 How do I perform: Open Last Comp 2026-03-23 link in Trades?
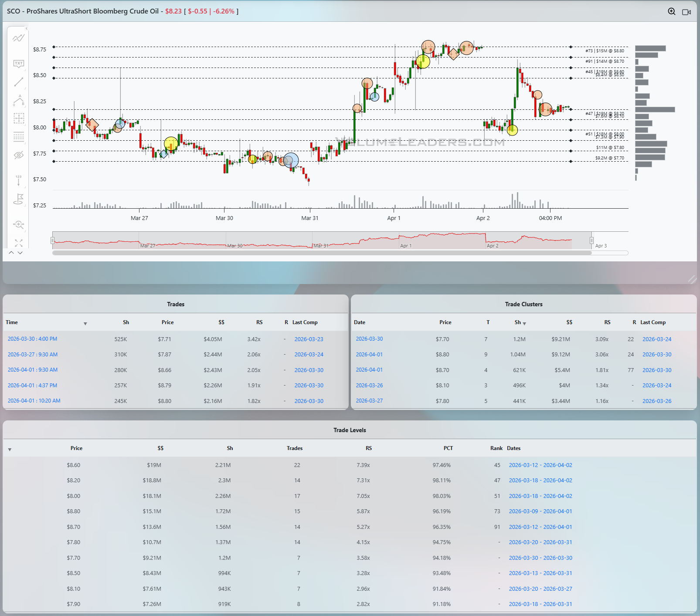click(309, 339)
